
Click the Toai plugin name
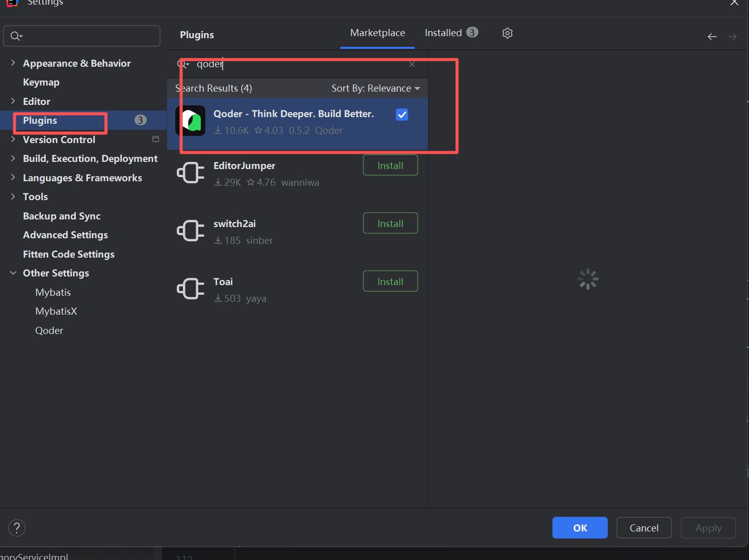pyautogui.click(x=223, y=282)
